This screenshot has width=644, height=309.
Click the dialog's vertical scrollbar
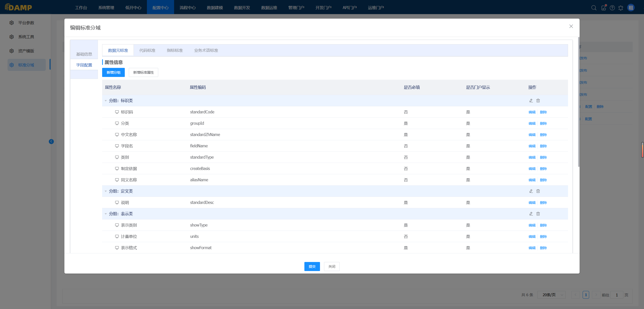579,102
